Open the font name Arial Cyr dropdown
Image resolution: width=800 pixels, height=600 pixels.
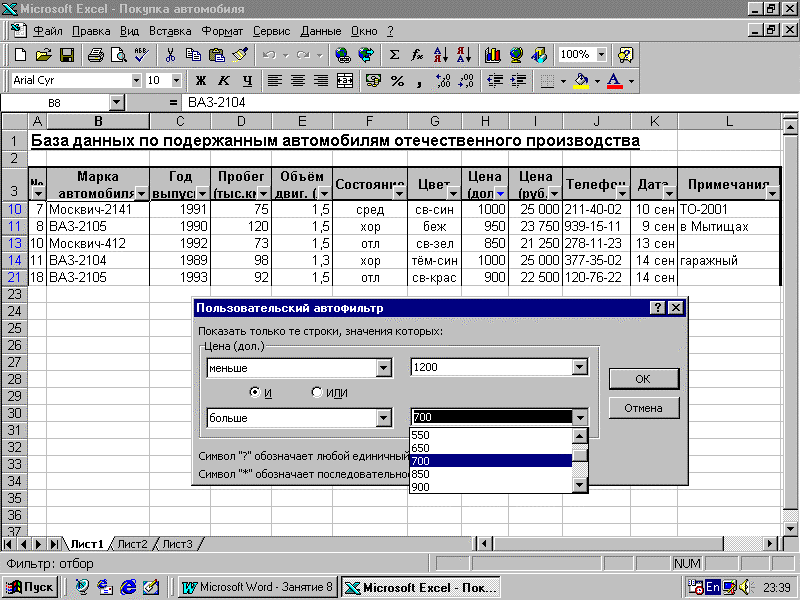click(x=136, y=81)
